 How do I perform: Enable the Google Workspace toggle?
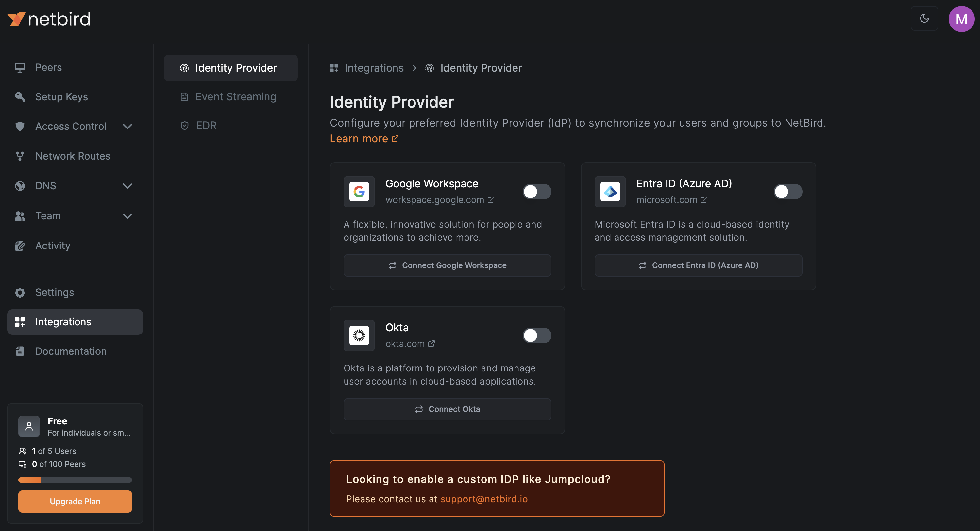[536, 192]
